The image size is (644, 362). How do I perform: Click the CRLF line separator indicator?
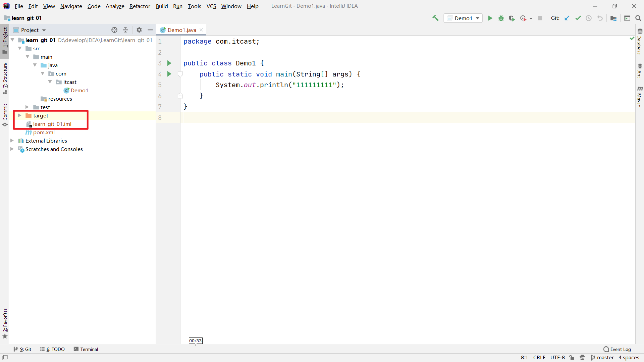coord(539,358)
